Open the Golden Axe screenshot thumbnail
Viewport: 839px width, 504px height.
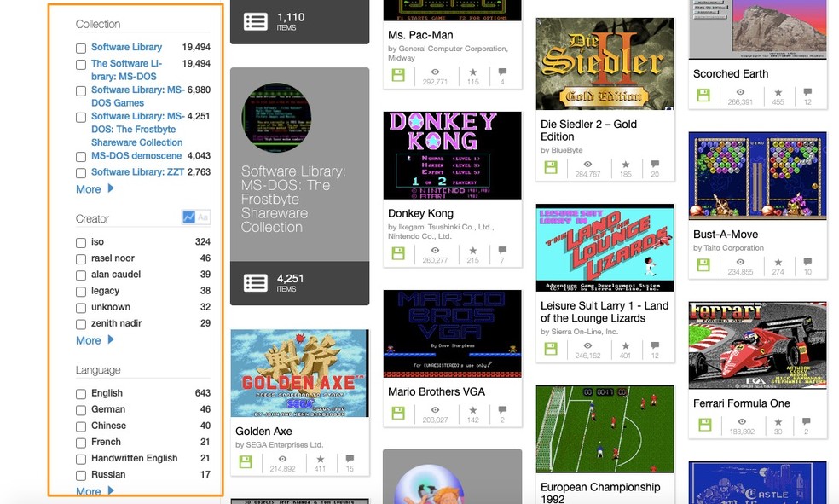click(299, 373)
